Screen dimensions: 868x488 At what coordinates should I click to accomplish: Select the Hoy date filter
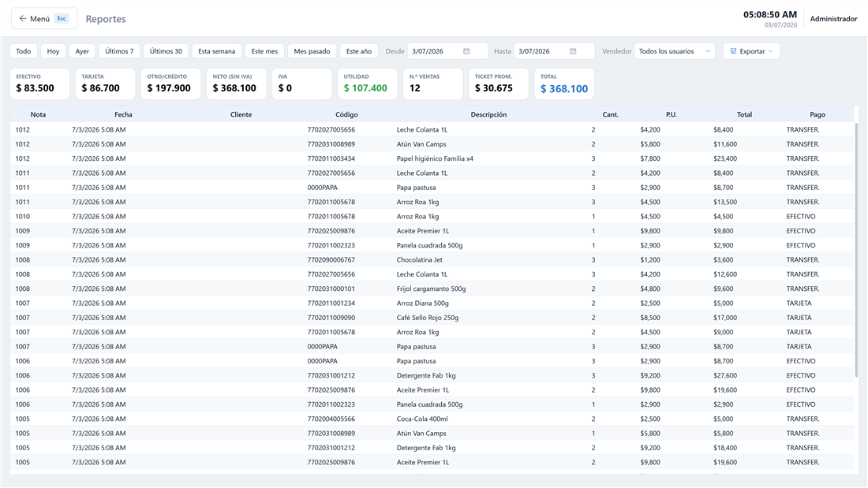(x=53, y=51)
